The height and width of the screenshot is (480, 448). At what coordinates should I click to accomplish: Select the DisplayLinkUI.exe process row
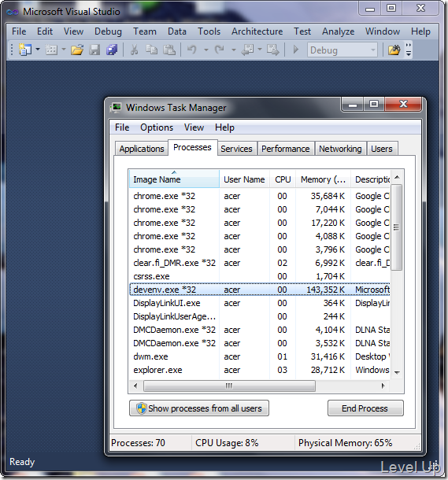pyautogui.click(x=260, y=303)
